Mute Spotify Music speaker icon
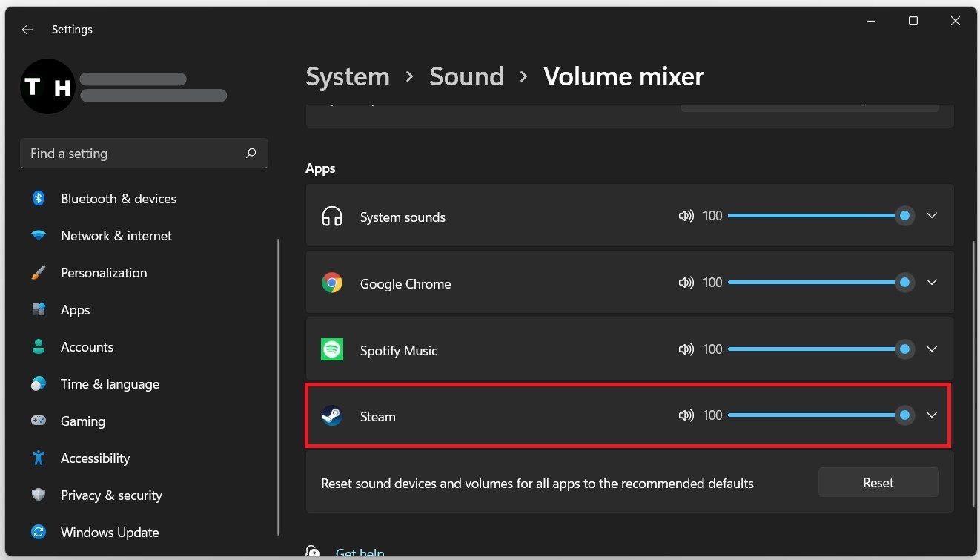This screenshot has width=980, height=560. [686, 349]
